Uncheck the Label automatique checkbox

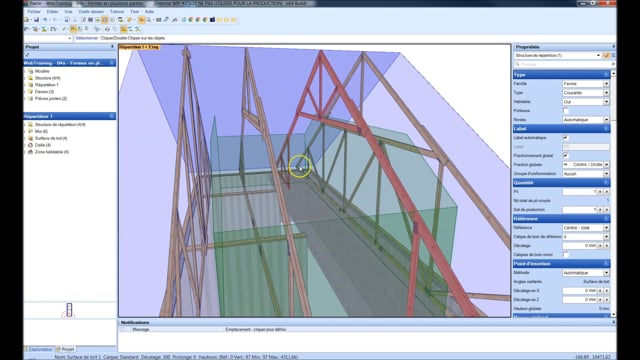coord(566,138)
